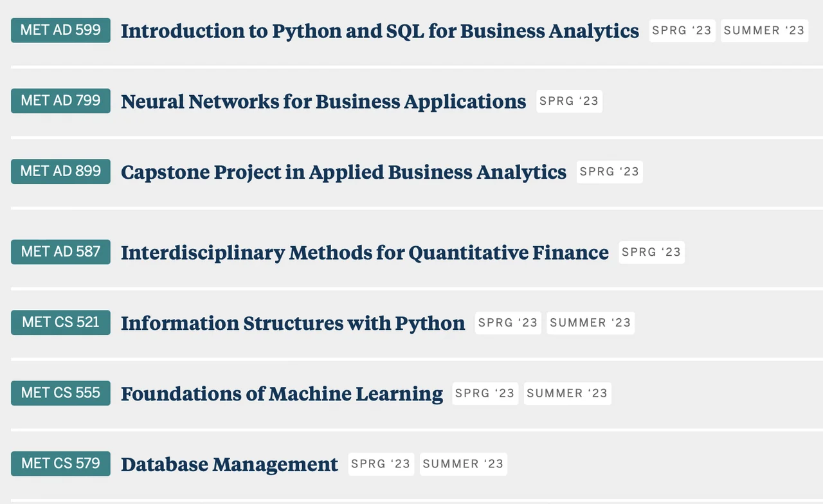Screen dimensions: 823x504
Task: Open the Database Management course
Action: [x=229, y=465]
